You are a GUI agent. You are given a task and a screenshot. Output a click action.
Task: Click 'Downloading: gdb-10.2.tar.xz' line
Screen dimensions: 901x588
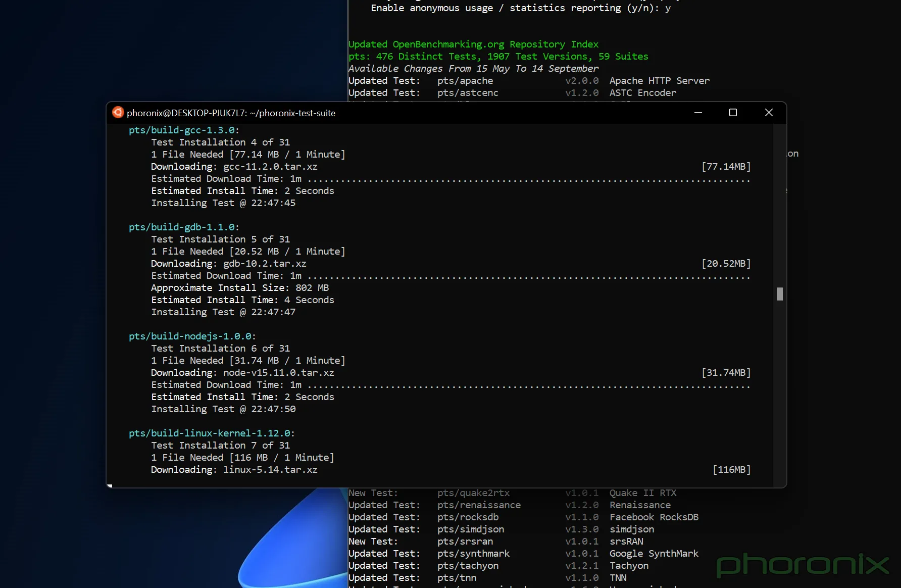point(229,264)
